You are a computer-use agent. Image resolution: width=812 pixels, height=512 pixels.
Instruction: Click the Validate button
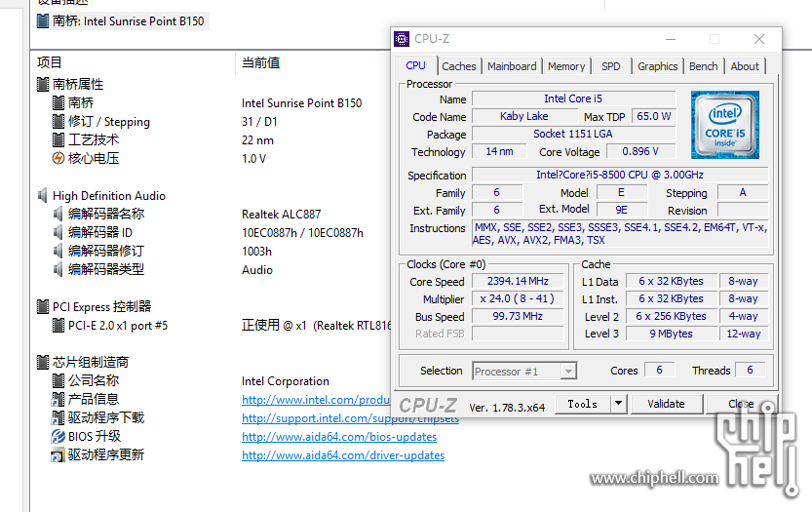666,404
